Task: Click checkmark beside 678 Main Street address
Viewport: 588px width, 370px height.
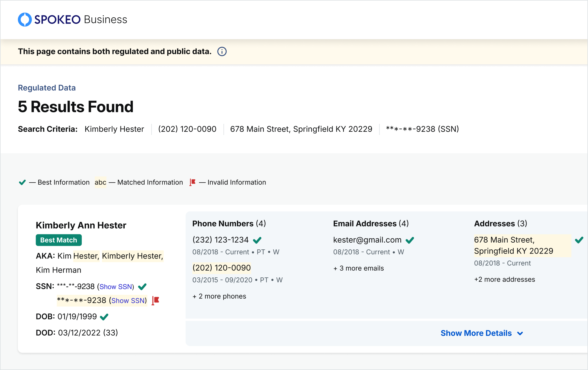Action: coord(579,240)
